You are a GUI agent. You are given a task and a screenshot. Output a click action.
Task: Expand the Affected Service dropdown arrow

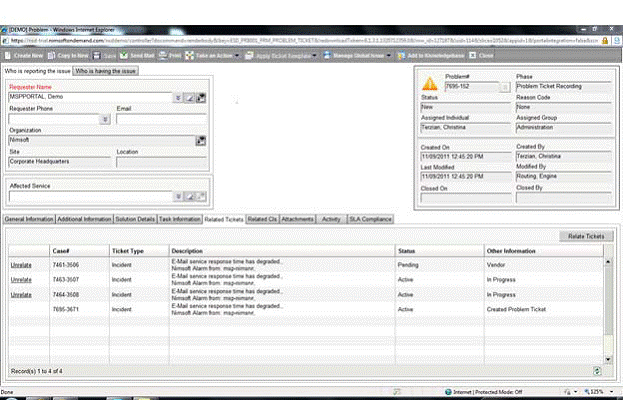tap(178, 196)
